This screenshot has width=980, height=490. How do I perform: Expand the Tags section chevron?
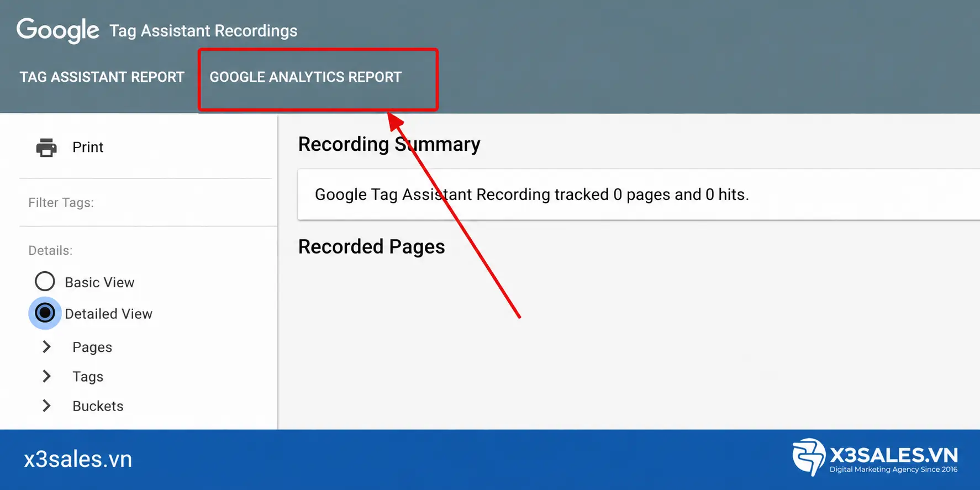pyautogui.click(x=47, y=376)
